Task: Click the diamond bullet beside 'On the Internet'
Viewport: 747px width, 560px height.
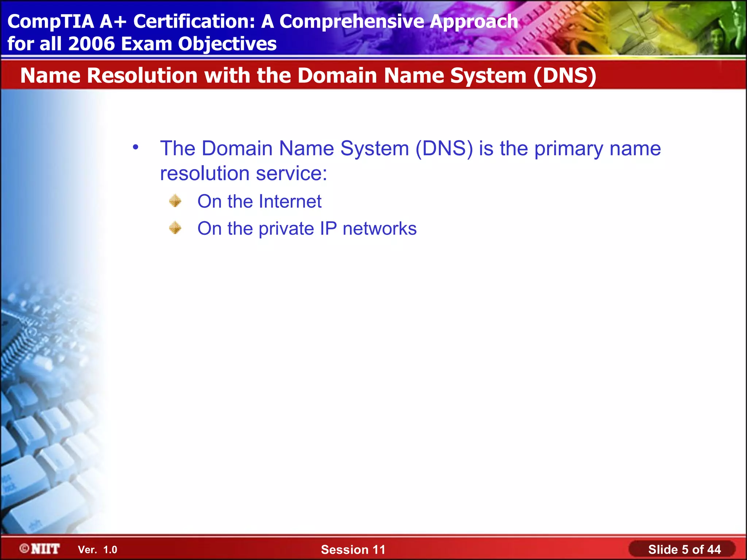Action: tap(175, 201)
